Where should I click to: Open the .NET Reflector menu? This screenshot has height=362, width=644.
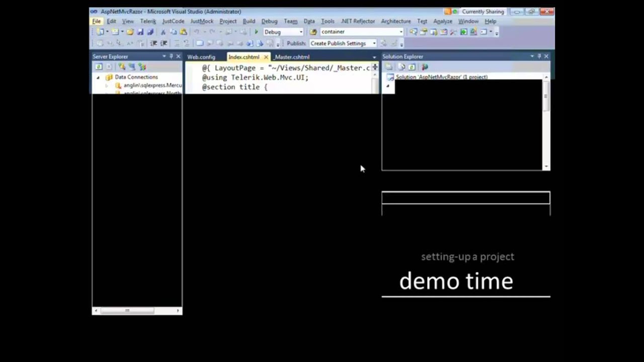[358, 21]
